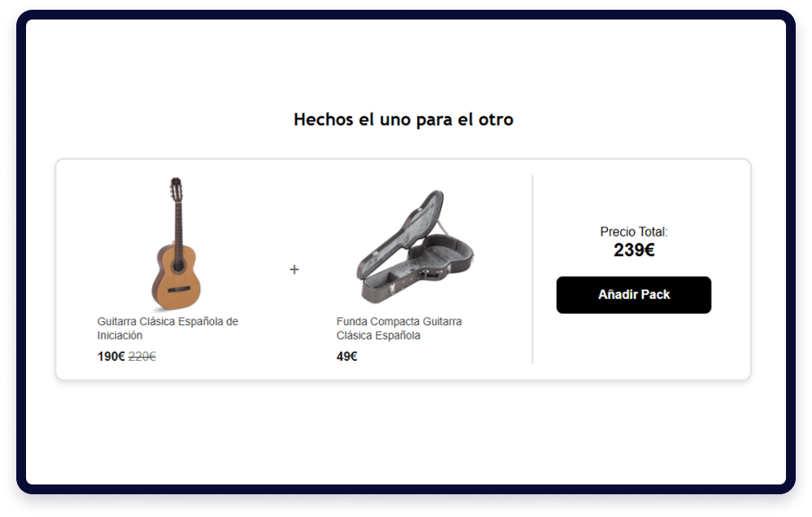This screenshot has height=517, width=812.
Task: Click the crossed-out 220€ original price
Action: [142, 357]
